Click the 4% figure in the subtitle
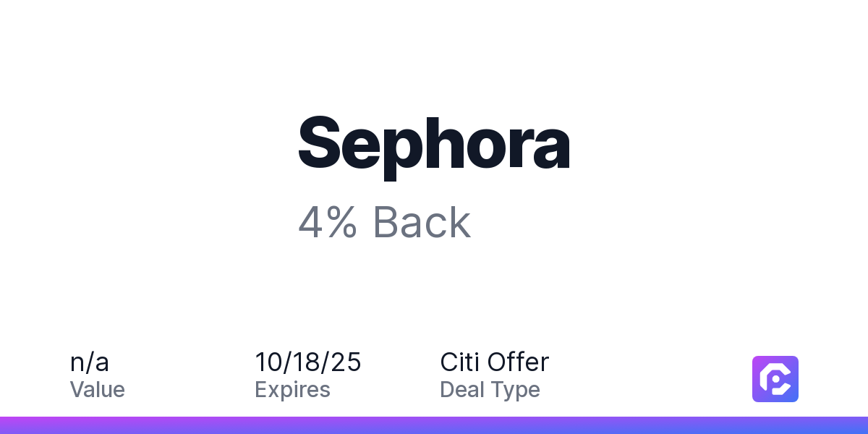The width and height of the screenshot is (868, 434). tap(328, 222)
